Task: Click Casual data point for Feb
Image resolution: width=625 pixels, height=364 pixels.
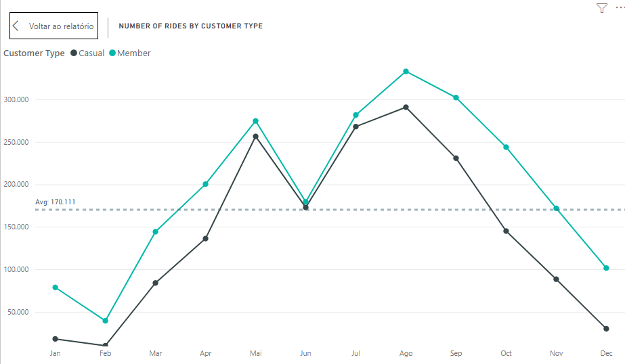Action: click(106, 346)
